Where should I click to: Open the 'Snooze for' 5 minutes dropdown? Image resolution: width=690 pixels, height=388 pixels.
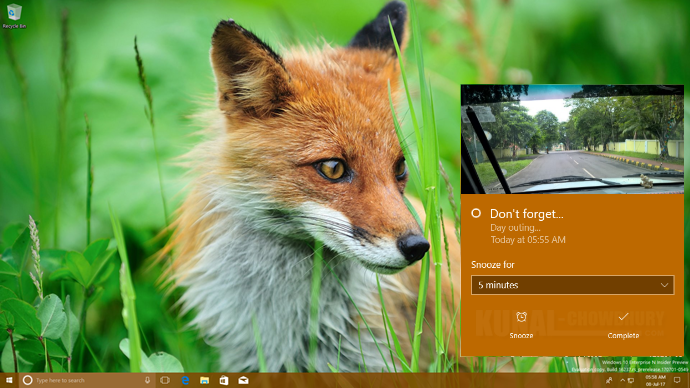click(573, 285)
